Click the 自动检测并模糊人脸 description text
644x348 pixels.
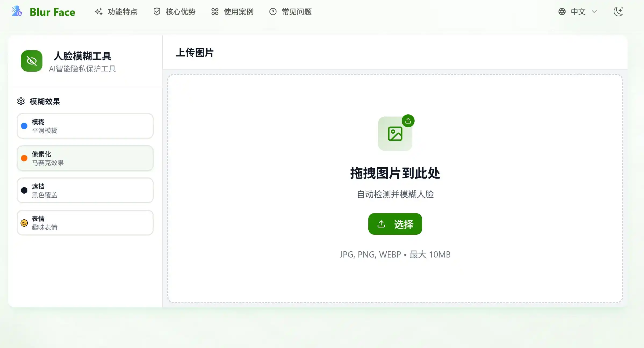coord(395,194)
